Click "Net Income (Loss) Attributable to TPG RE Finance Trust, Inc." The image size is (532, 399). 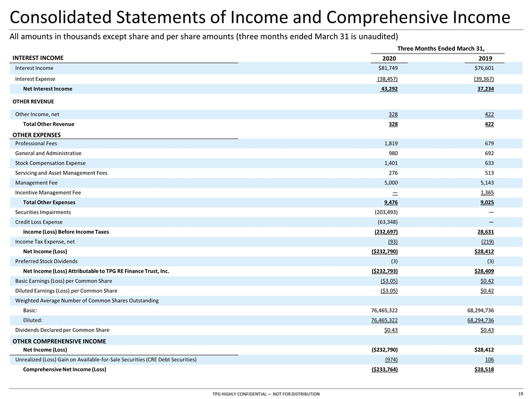(x=96, y=272)
